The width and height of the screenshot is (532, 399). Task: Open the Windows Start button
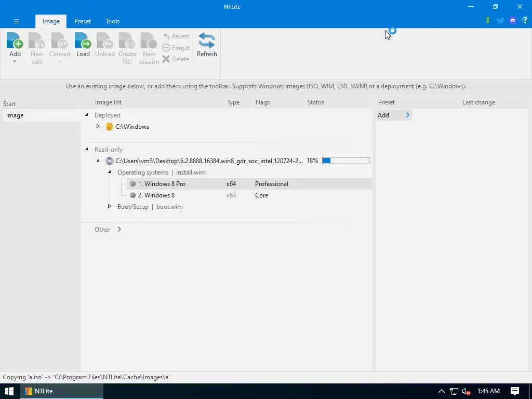(9, 391)
